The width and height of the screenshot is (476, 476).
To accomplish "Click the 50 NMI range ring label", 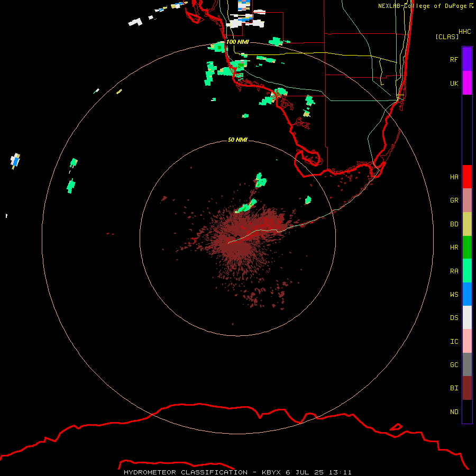I will pyautogui.click(x=237, y=140).
